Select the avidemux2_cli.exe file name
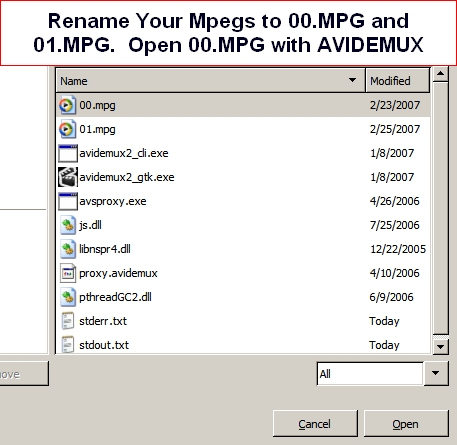This screenshot has width=457, height=445. (124, 153)
